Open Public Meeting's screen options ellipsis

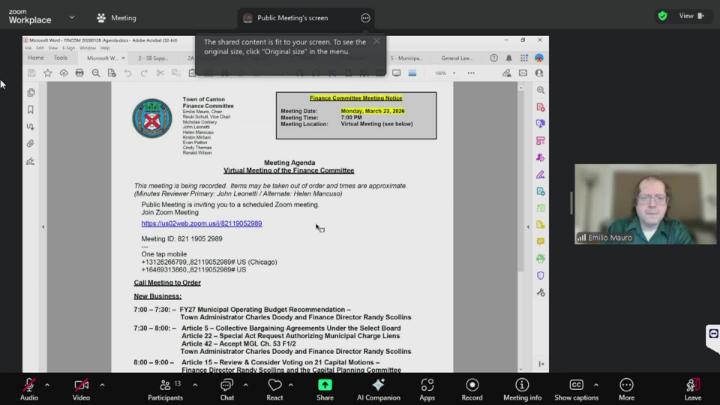(x=365, y=18)
